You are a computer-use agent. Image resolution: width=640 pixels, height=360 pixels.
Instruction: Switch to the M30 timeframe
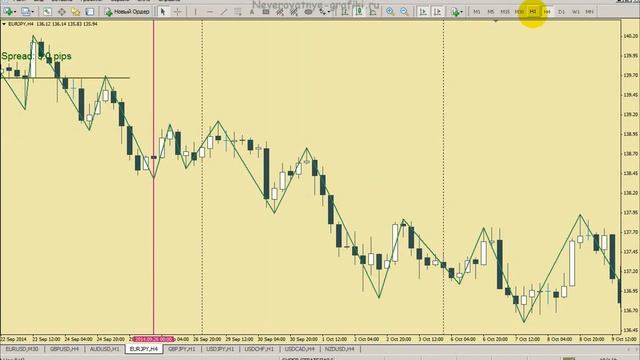click(x=519, y=12)
